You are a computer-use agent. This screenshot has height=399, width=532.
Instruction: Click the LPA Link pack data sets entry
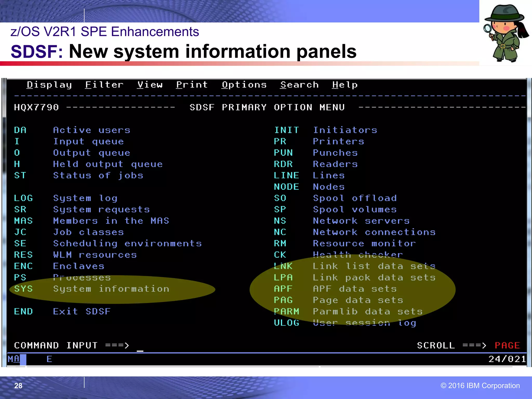355,278
